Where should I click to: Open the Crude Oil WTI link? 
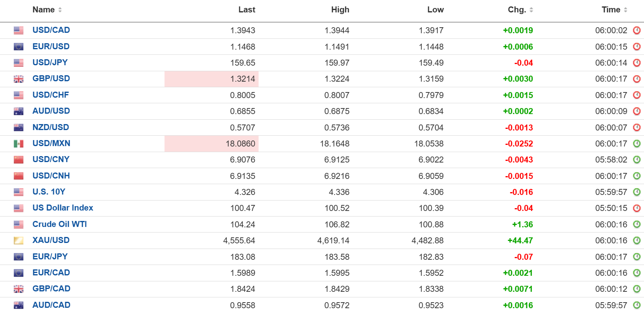[x=59, y=224]
